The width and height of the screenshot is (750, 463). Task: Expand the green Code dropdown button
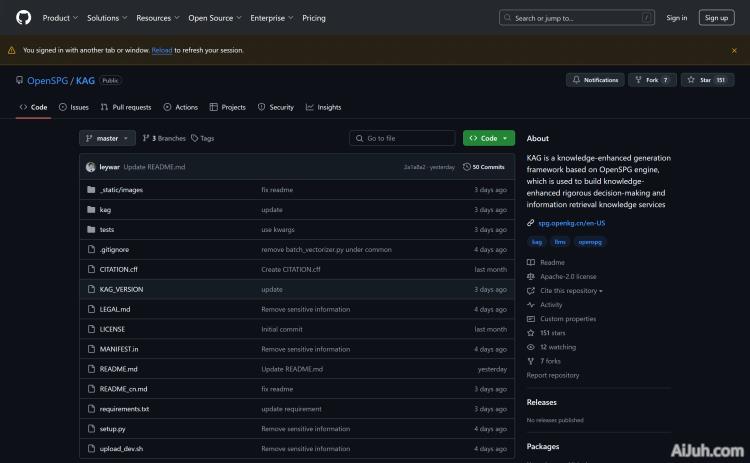(489, 138)
